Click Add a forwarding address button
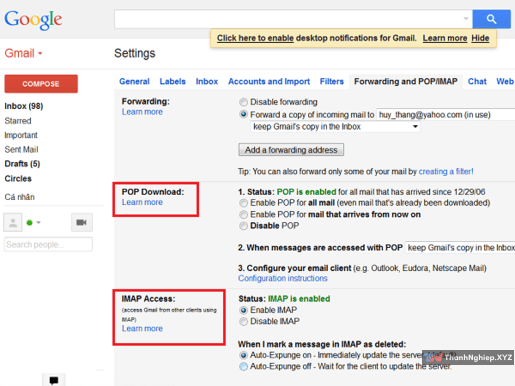Viewport: 515px width, 386px height. [x=291, y=150]
